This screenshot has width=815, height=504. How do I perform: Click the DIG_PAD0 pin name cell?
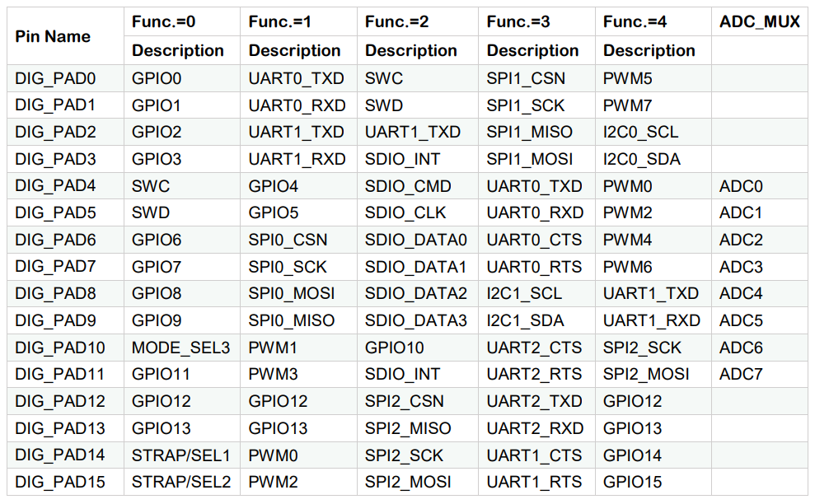[65, 78]
